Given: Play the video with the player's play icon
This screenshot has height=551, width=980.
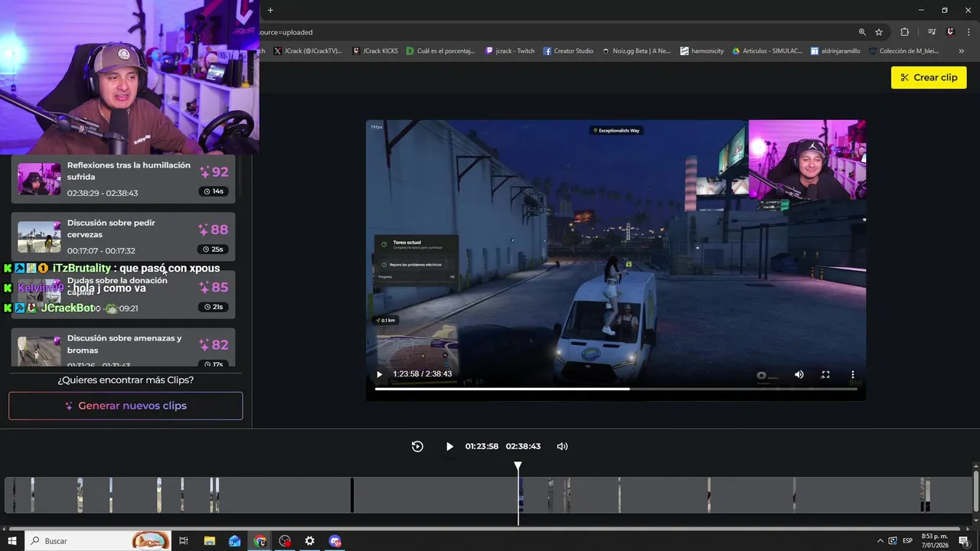Looking at the screenshot, I should point(379,374).
